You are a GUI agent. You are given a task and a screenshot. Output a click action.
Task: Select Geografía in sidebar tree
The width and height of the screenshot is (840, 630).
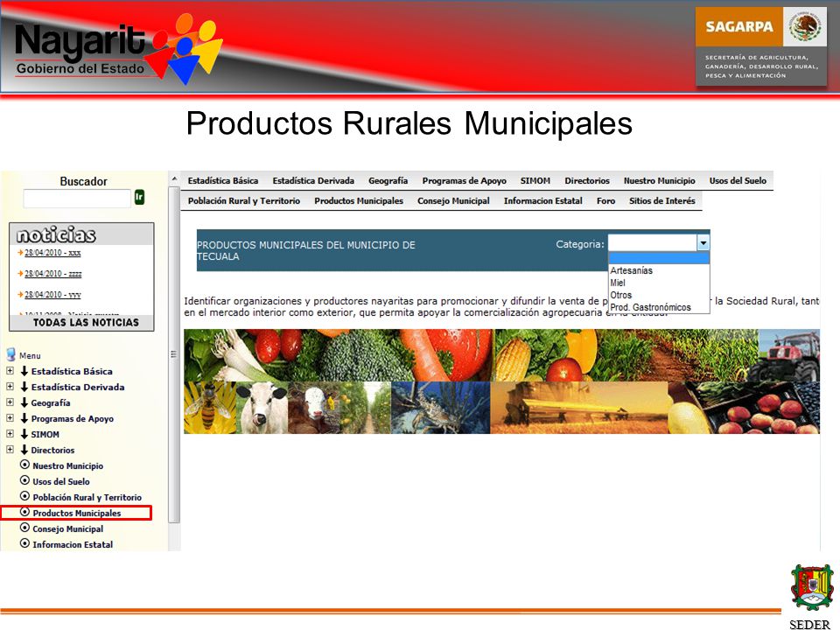pyautogui.click(x=51, y=402)
